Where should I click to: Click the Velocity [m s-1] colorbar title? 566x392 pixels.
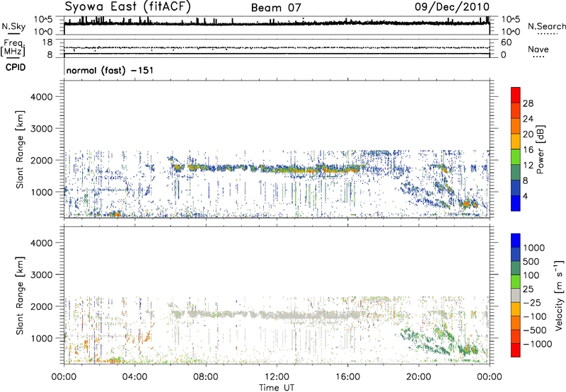click(559, 295)
